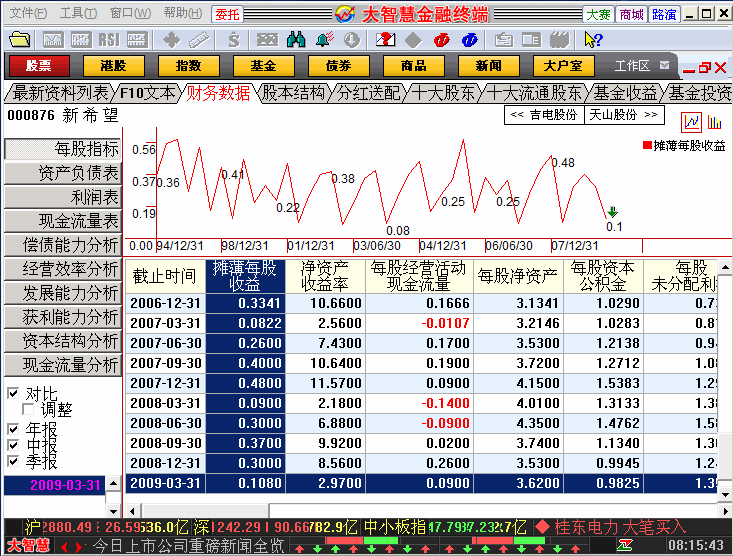Toggle the 对比 checkbox
Image resolution: width=733 pixels, height=556 pixels.
coord(13,393)
